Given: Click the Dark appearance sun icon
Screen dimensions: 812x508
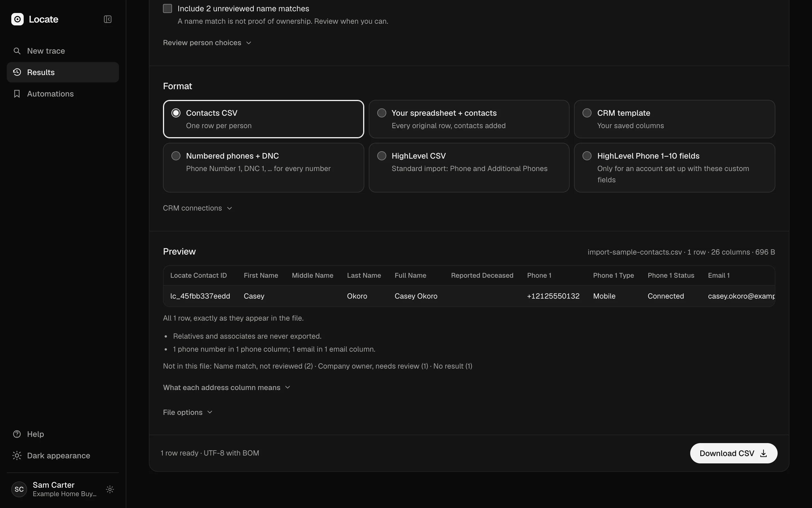Looking at the screenshot, I should (x=17, y=456).
